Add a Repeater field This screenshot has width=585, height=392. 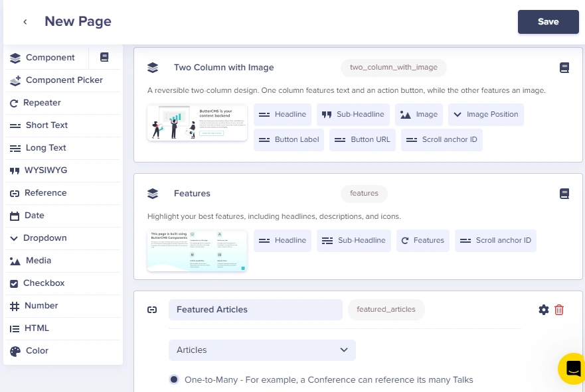(63, 103)
